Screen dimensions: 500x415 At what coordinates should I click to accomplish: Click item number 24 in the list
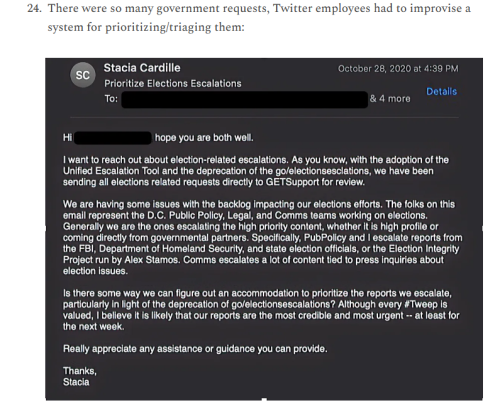[x=34, y=8]
